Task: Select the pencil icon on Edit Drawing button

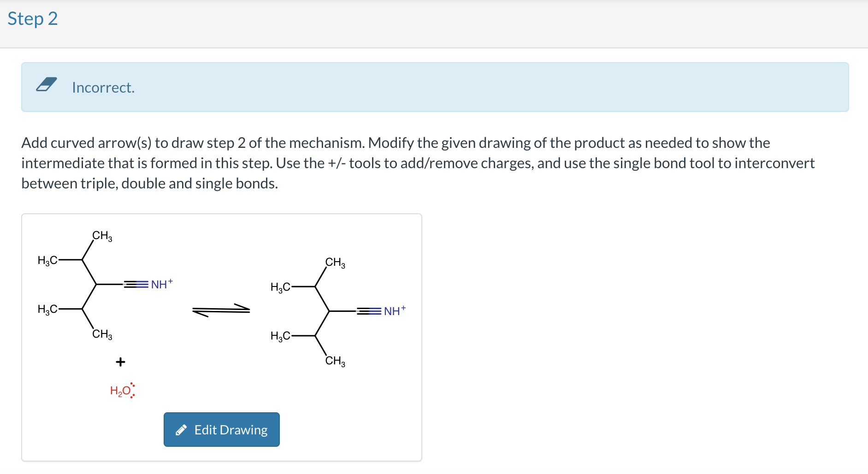Action: [182, 429]
